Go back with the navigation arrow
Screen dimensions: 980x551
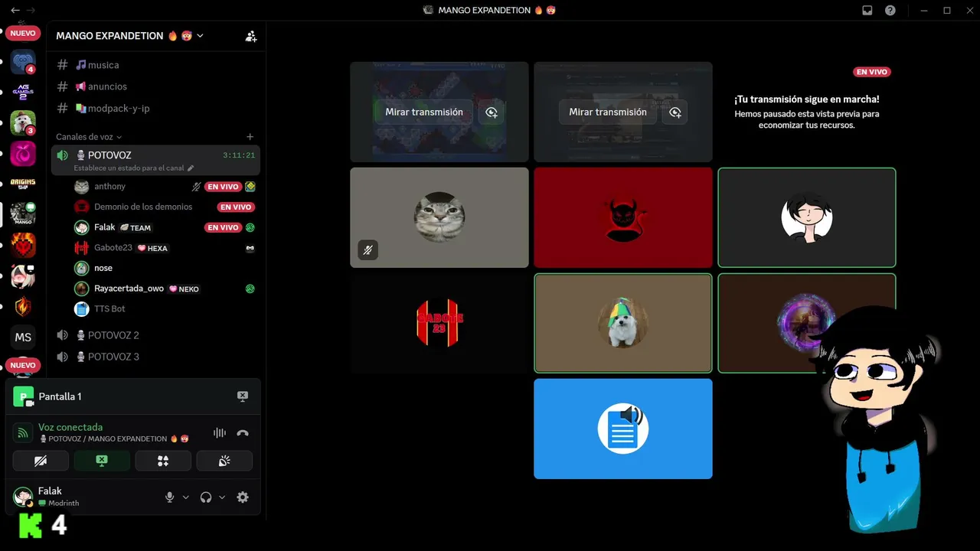pos(15,10)
